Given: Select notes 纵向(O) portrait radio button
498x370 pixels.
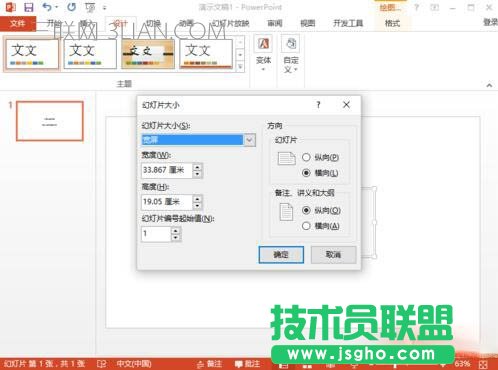Looking at the screenshot, I should point(306,210).
